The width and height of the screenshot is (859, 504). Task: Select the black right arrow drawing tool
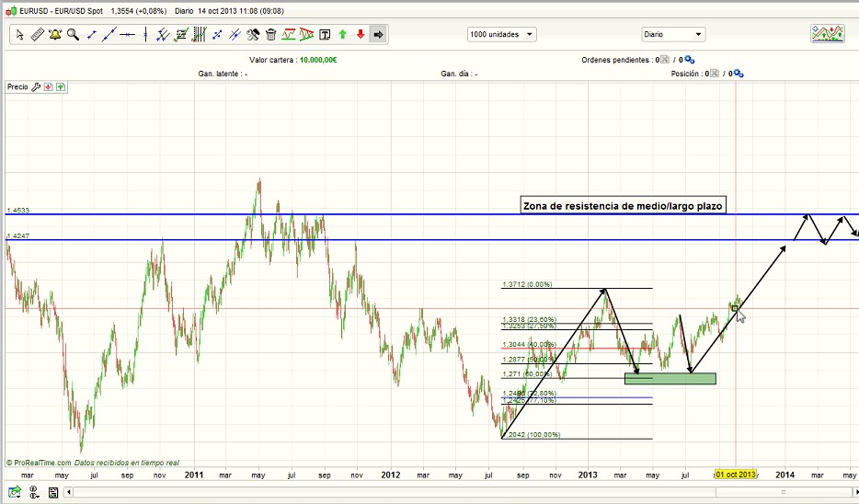tap(379, 35)
